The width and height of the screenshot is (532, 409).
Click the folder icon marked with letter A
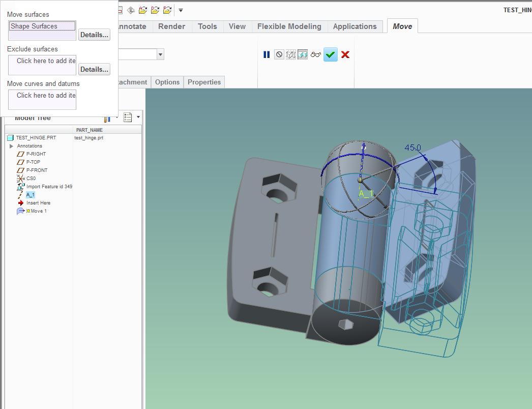143,10
